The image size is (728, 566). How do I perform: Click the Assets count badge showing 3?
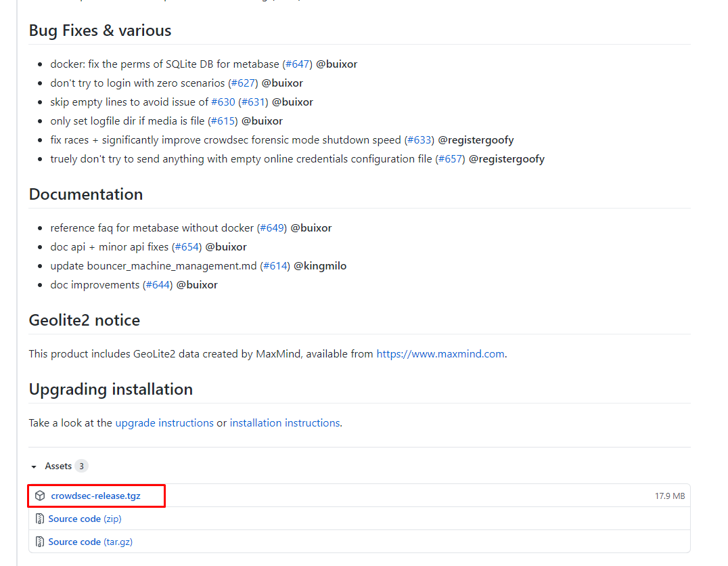click(x=81, y=466)
